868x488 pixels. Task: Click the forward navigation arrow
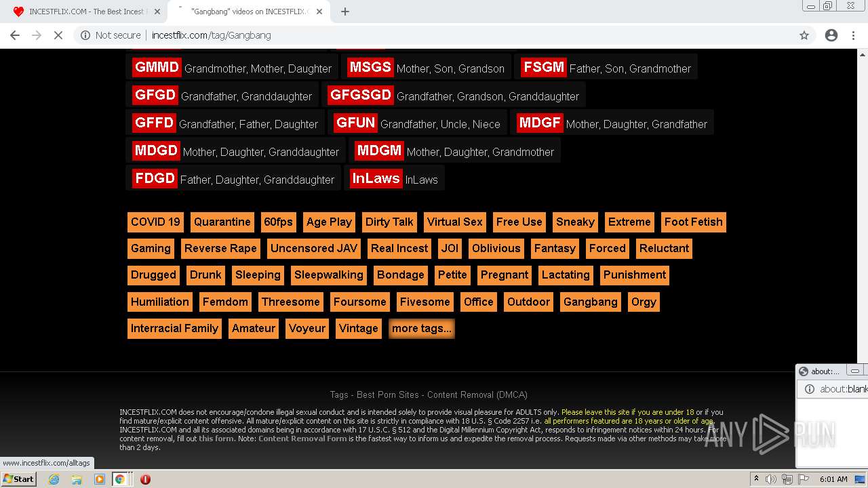pyautogui.click(x=37, y=35)
